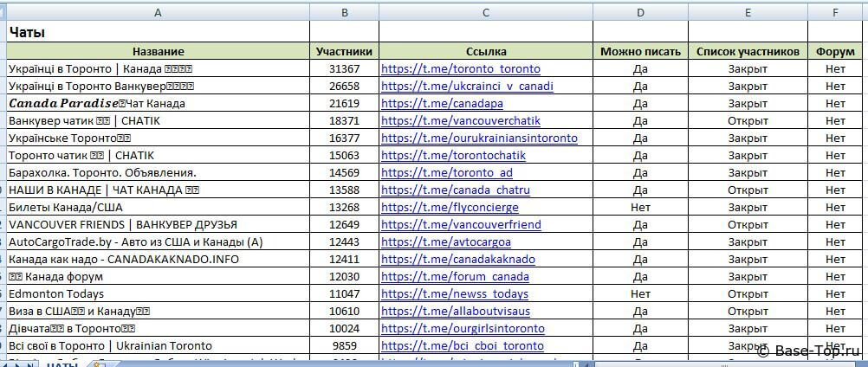Image resolution: width=868 pixels, height=367 pixels.
Task: Open the t.me/allaboutvisaus hyperlink
Action: pyautogui.click(x=456, y=311)
